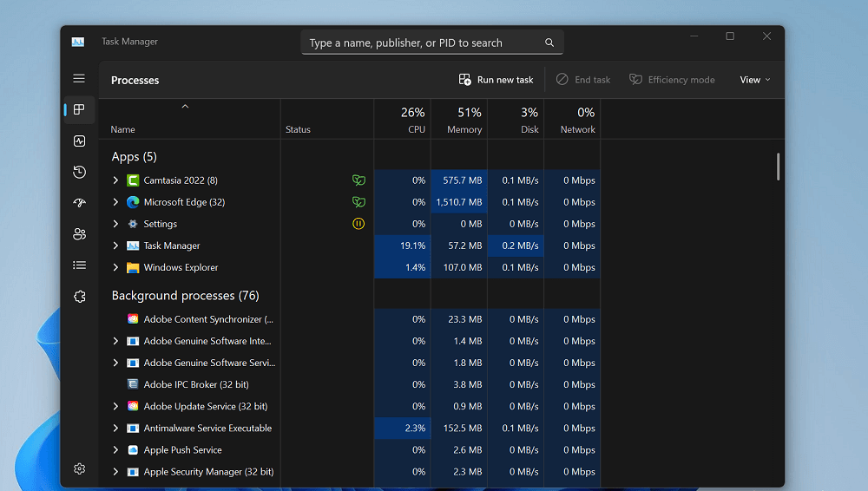Click the Task Manager title bar icon

78,42
